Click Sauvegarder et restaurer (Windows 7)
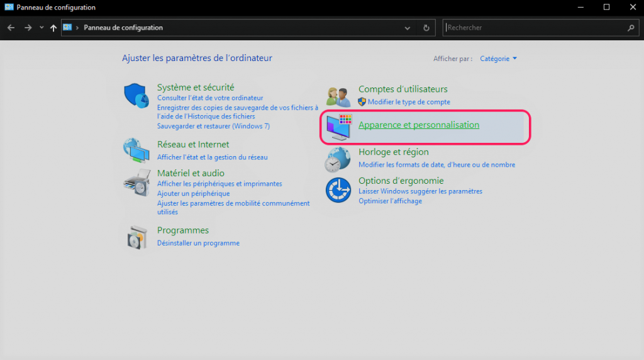 tap(213, 126)
